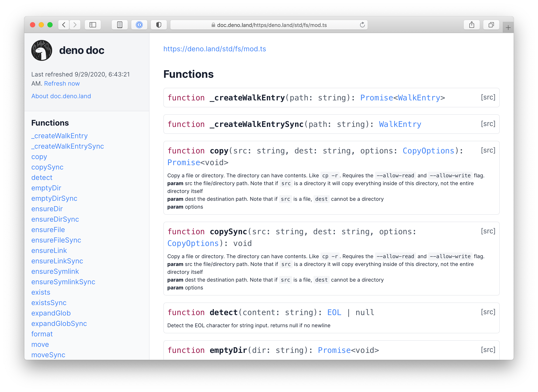The width and height of the screenshot is (538, 392).
Task: Click Promise return type of copy function
Action: coord(184,163)
